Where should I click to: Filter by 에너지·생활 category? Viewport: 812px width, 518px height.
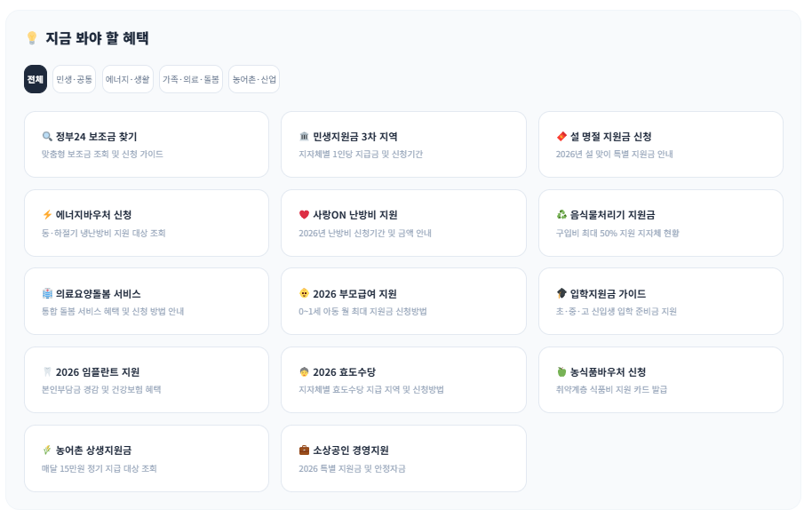coord(128,79)
